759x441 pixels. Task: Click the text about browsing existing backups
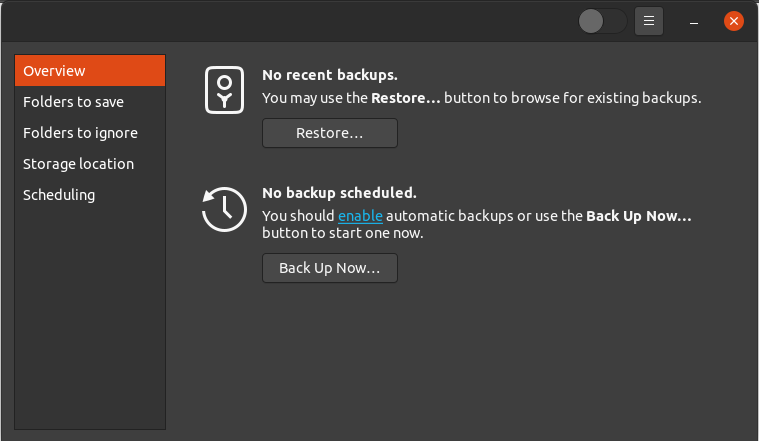[481, 98]
